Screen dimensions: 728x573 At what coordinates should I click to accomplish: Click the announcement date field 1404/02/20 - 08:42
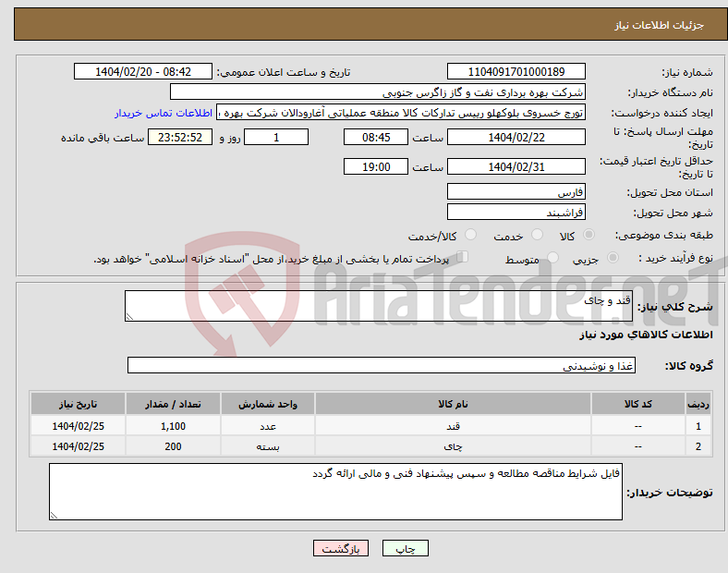click(x=143, y=71)
